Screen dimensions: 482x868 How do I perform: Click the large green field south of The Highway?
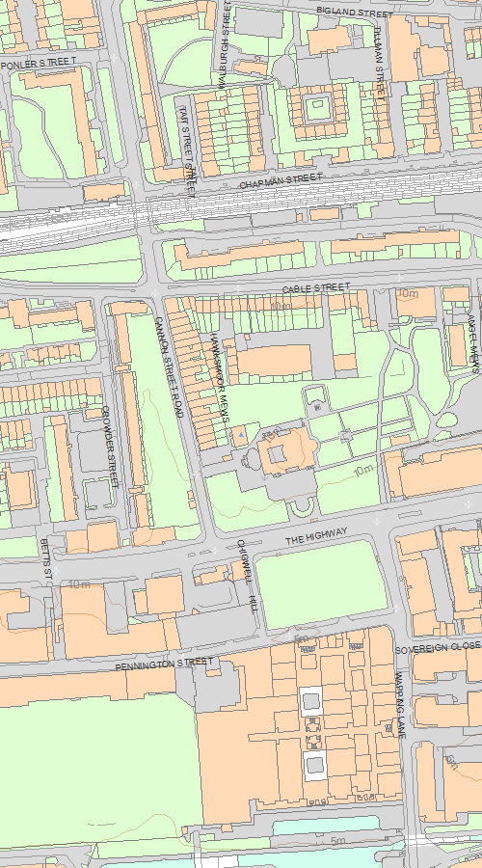pos(322,584)
